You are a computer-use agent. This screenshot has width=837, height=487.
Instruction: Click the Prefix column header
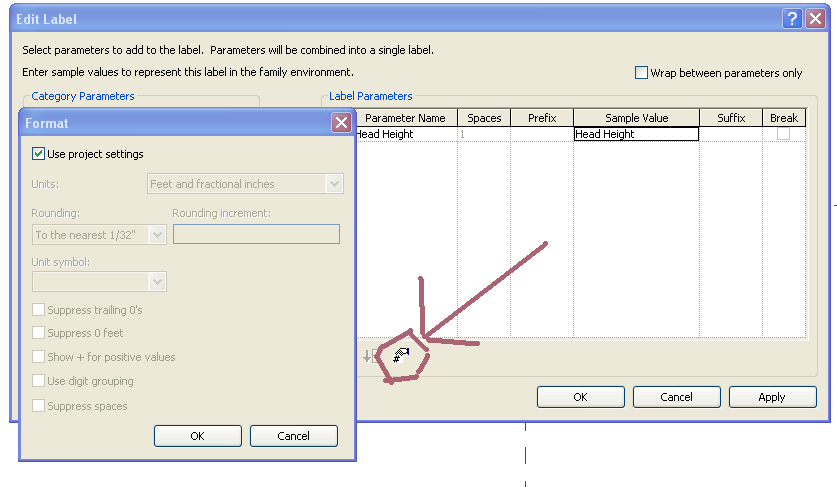[x=542, y=118]
